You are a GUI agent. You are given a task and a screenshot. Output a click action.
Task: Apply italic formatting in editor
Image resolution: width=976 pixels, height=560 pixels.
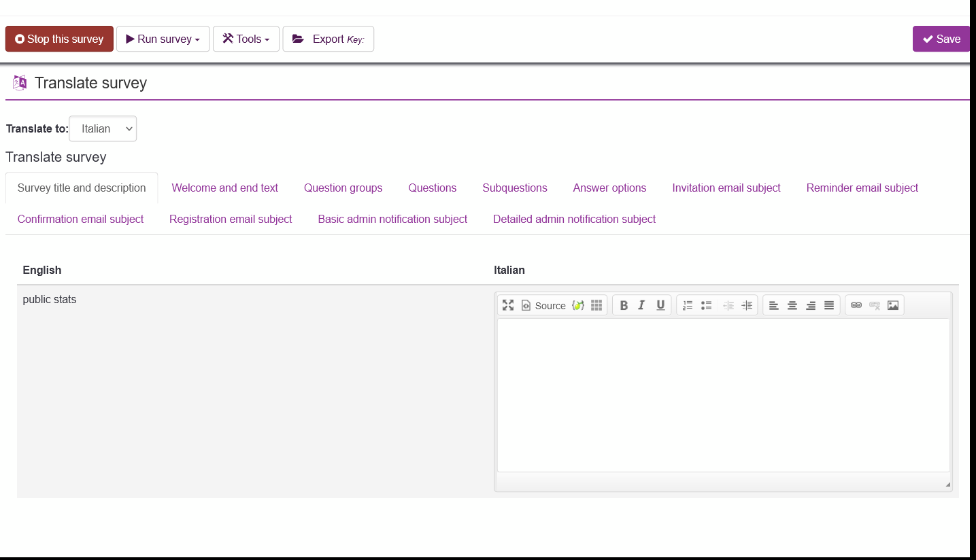click(641, 305)
